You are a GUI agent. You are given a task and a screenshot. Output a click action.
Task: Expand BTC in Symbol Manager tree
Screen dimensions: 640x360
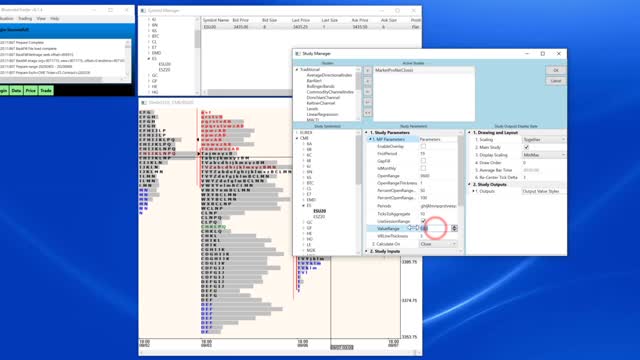pos(149,36)
